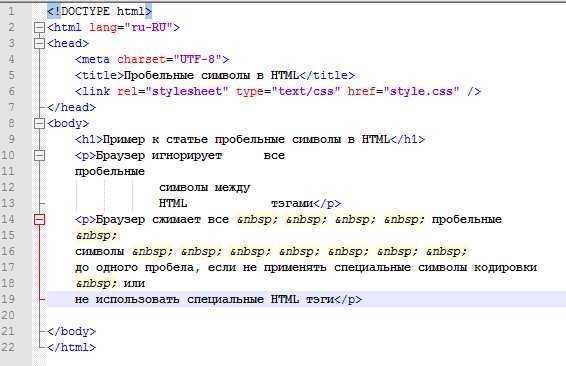This screenshot has height=366, width=566.
Task: Click the closing </body> tag
Action: point(71,331)
